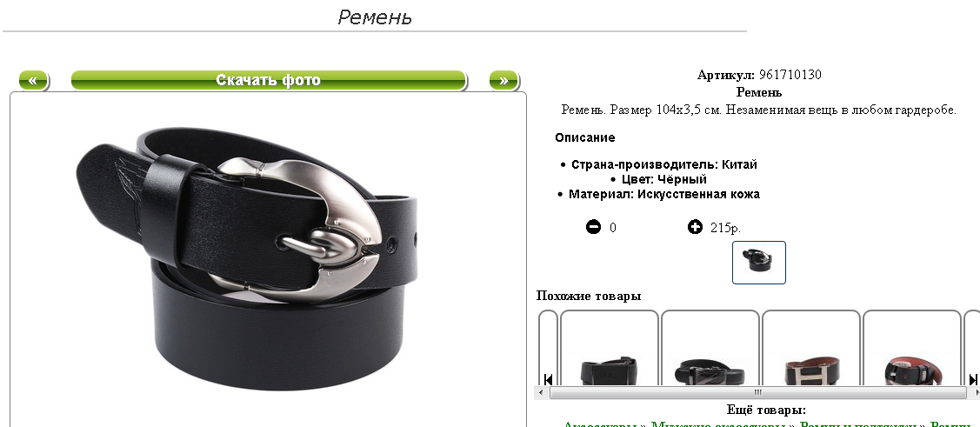The height and width of the screenshot is (427, 980).
Task: Click the Скачать фото button
Action: [269, 81]
